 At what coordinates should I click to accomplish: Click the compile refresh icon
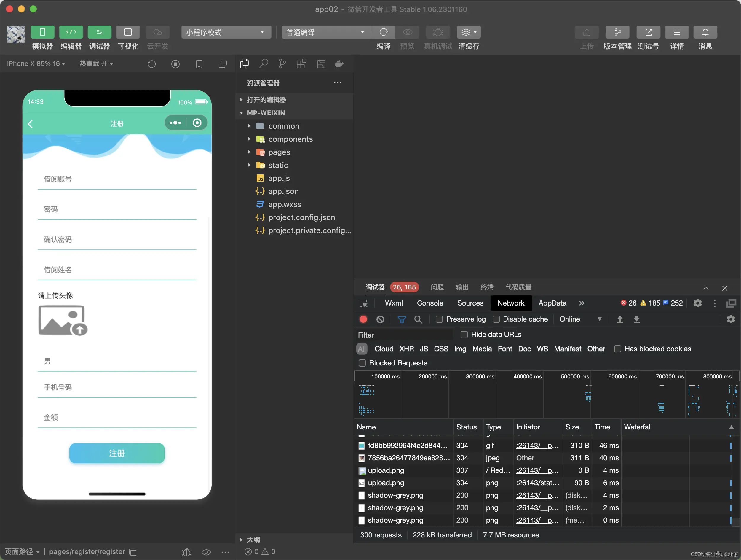383,32
